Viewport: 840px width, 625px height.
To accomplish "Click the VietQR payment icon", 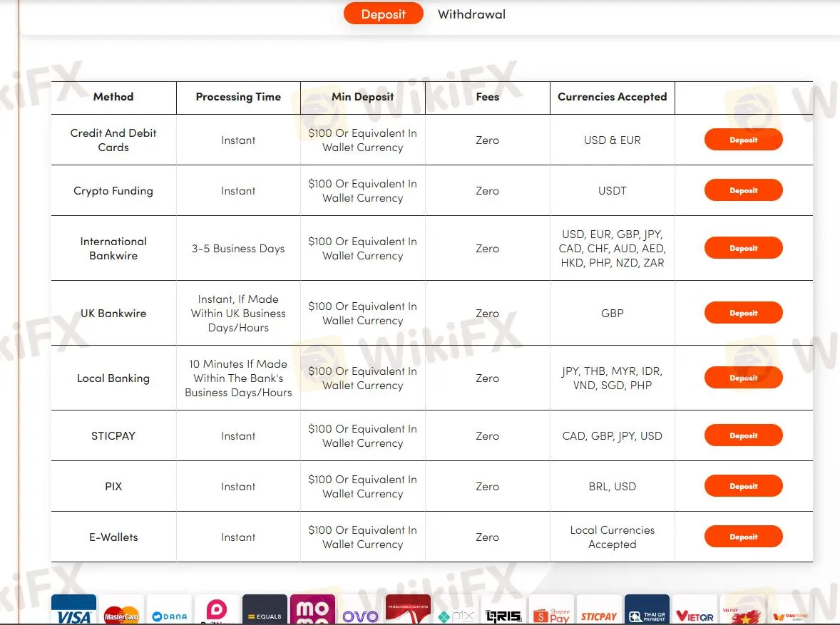I will coord(695,611).
